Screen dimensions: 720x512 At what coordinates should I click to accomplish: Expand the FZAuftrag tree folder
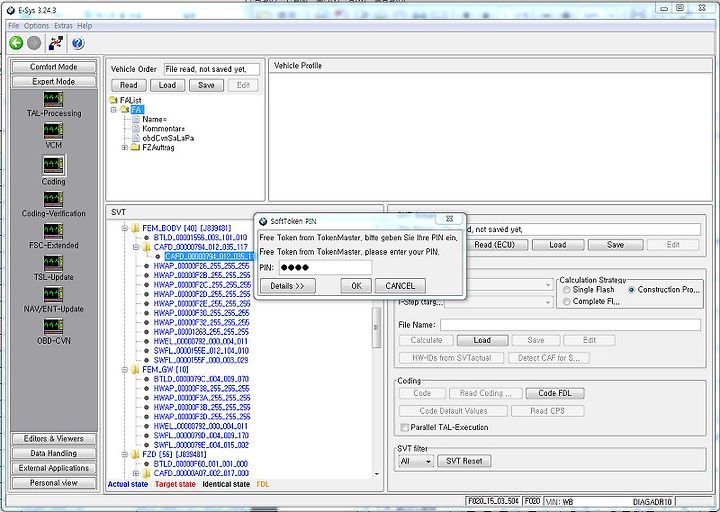tap(125, 147)
